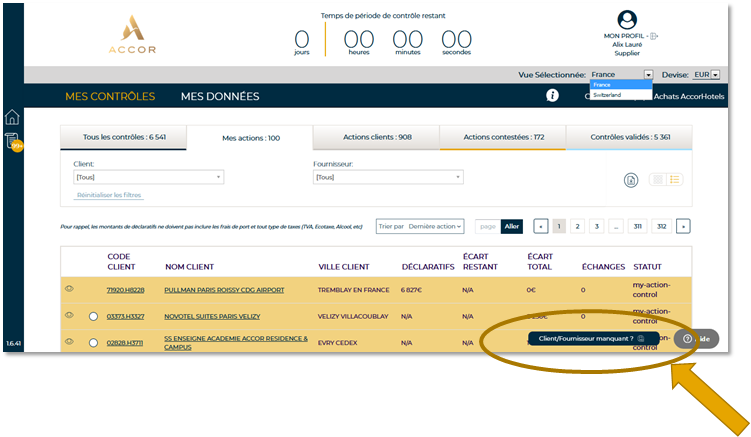Open Pullman Paris Roissy CDG Airport link
The height and width of the screenshot is (437, 751).
[224, 290]
